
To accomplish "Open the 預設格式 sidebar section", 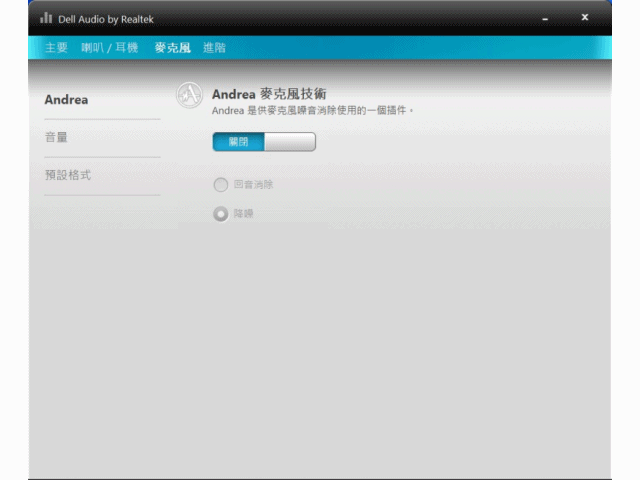I will (68, 175).
